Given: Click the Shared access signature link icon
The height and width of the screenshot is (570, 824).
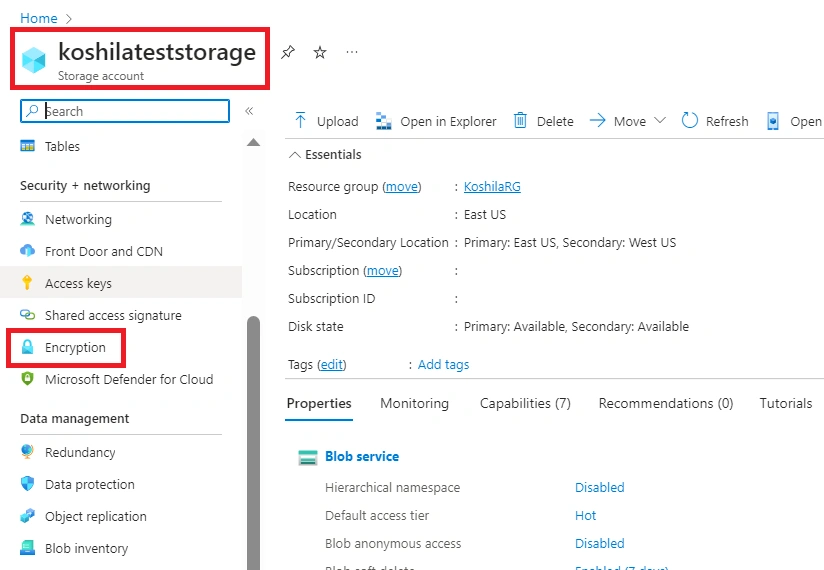Looking at the screenshot, I should pyautogui.click(x=27, y=315).
